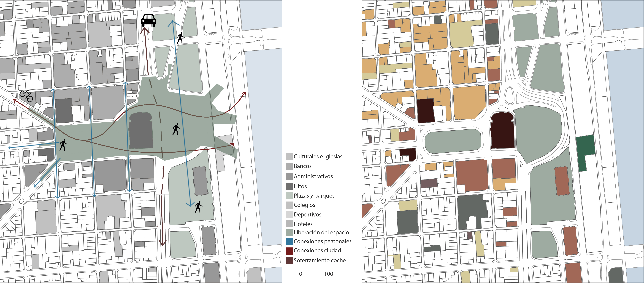
Task: Click the 'Bancos' legend label
Action: (303, 166)
